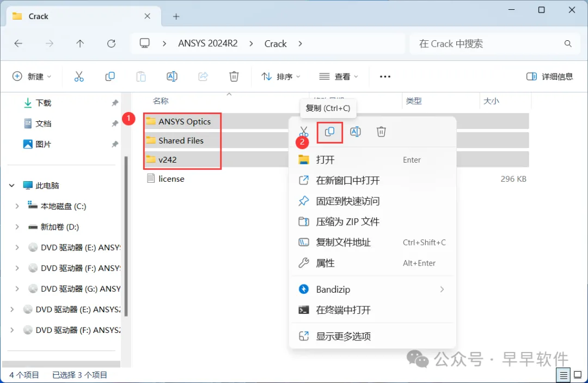Collapse the 此电脑 tree node

click(12, 186)
